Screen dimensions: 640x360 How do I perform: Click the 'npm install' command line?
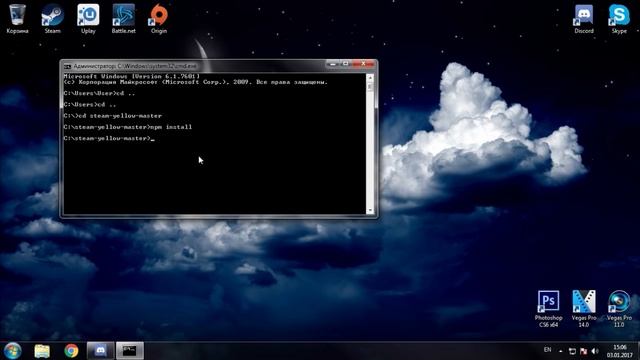[x=128, y=127]
